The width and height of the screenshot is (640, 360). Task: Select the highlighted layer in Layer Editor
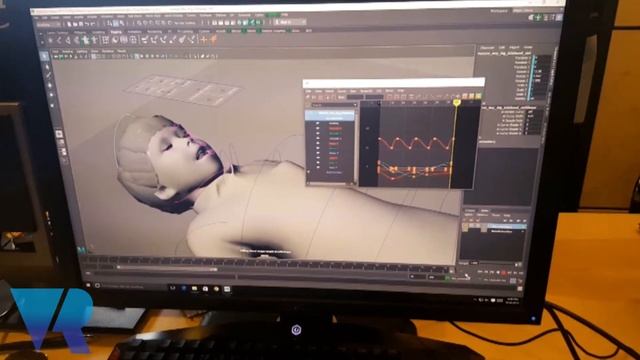click(507, 226)
